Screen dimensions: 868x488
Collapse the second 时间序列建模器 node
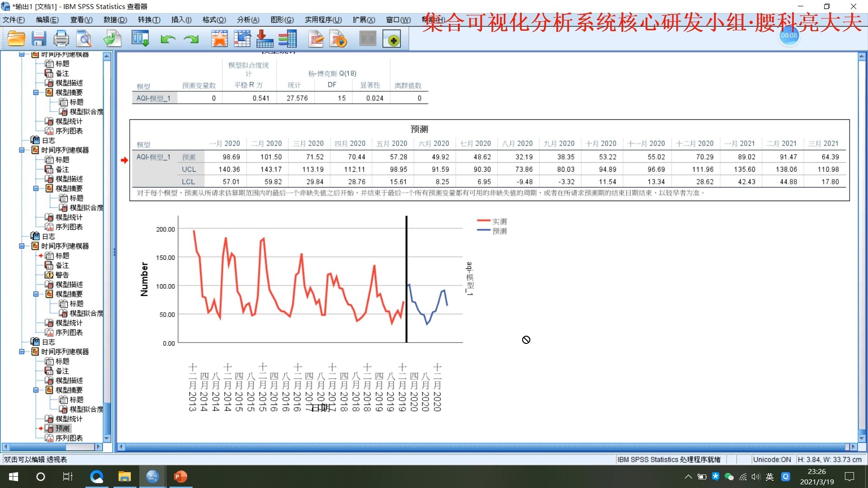(x=22, y=150)
